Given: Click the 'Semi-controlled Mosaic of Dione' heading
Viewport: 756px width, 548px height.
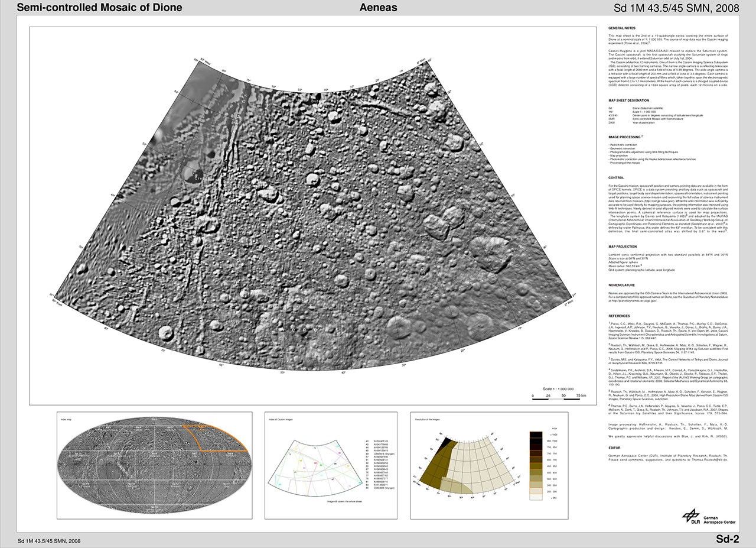Looking at the screenshot, I should (x=99, y=8).
